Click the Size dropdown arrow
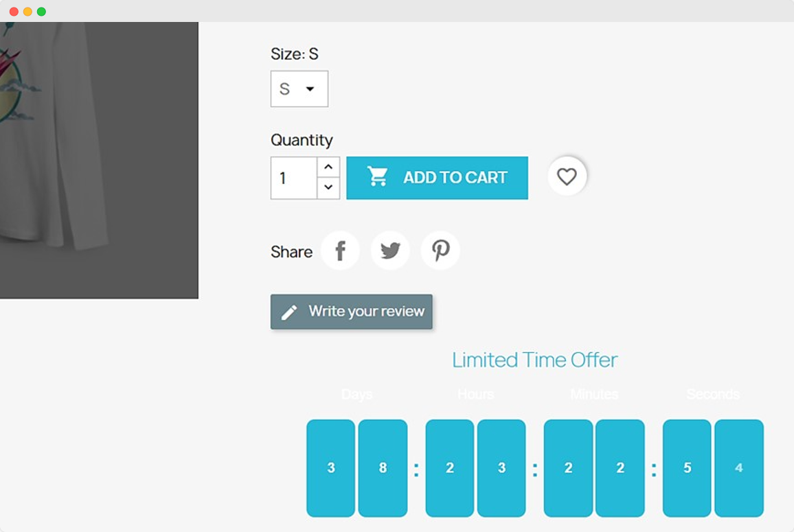Image resolution: width=794 pixels, height=532 pixels. pos(310,89)
